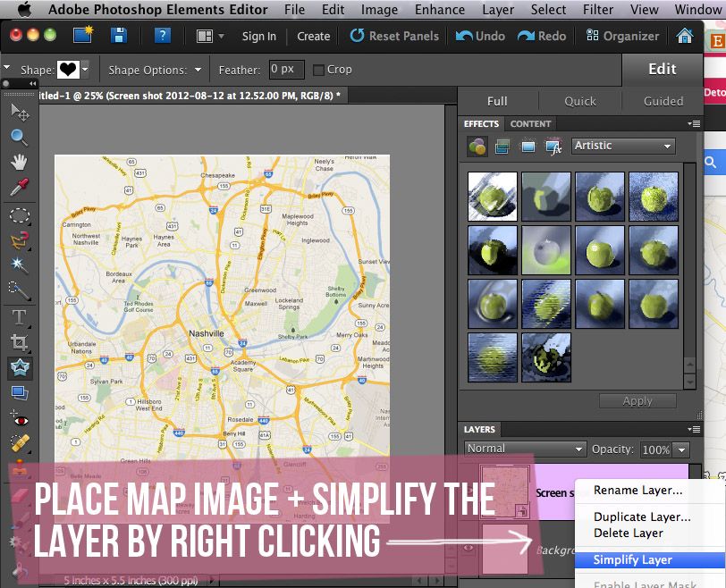Image resolution: width=726 pixels, height=588 pixels.
Task: Select the Red Eye Removal tool
Action: pos(20,419)
